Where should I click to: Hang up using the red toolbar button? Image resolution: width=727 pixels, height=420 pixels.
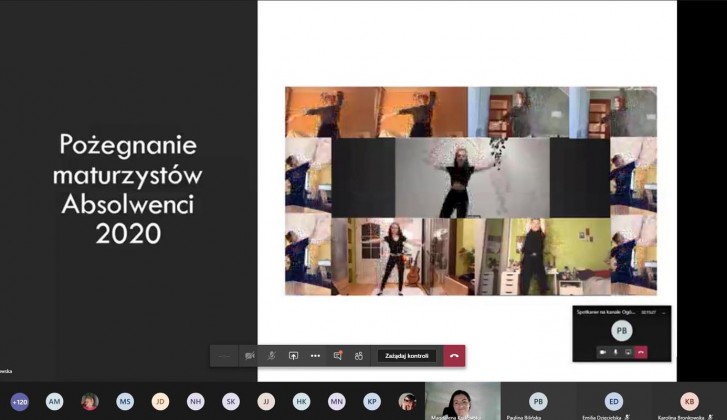tap(454, 355)
